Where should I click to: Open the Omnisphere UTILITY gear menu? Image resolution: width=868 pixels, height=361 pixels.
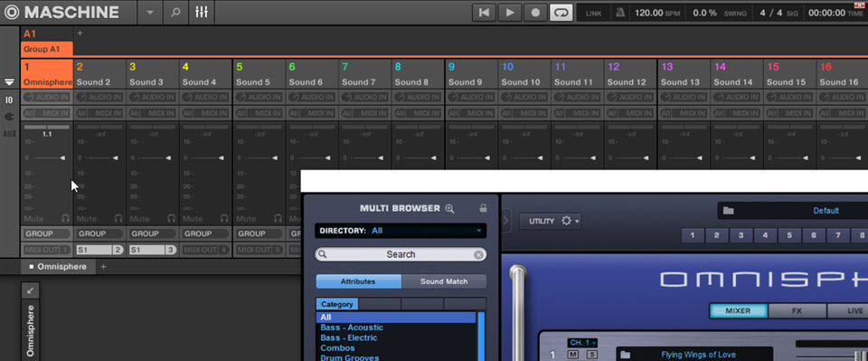[551, 221]
